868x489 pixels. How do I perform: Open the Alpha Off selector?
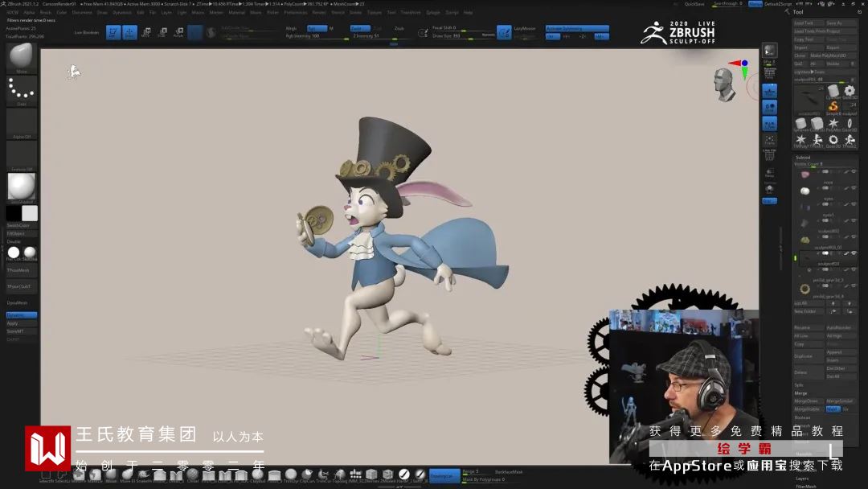[x=21, y=124]
